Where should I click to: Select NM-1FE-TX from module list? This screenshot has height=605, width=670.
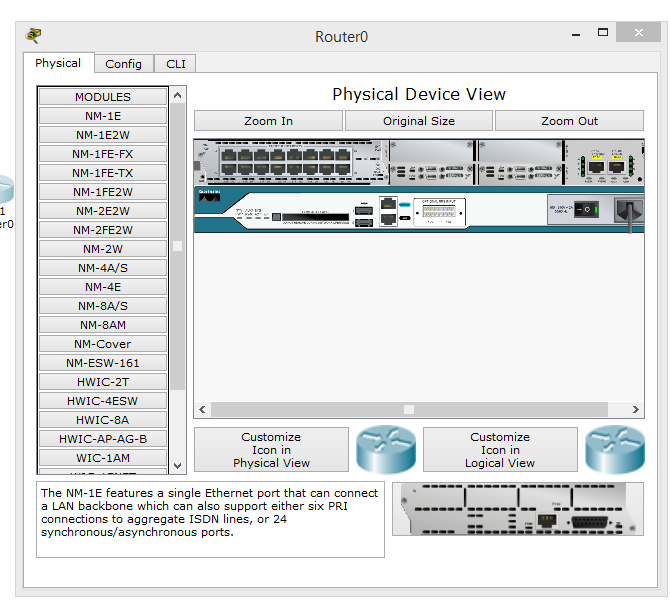pos(103,173)
